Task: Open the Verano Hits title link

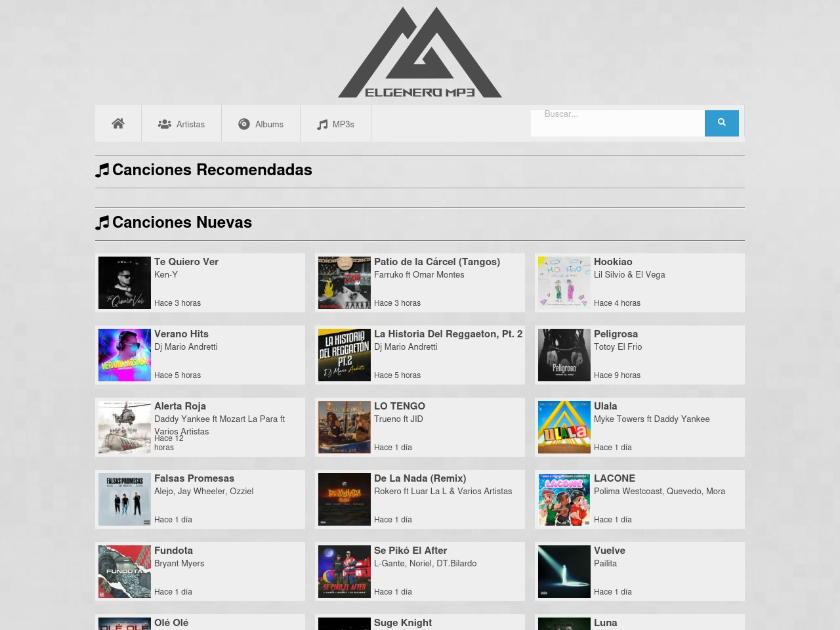Action: click(181, 334)
